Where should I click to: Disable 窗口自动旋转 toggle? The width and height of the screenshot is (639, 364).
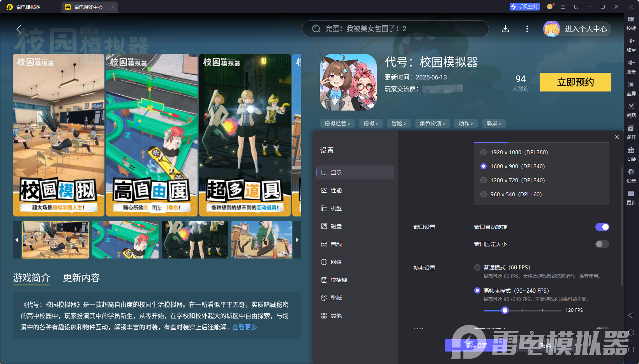coord(602,227)
